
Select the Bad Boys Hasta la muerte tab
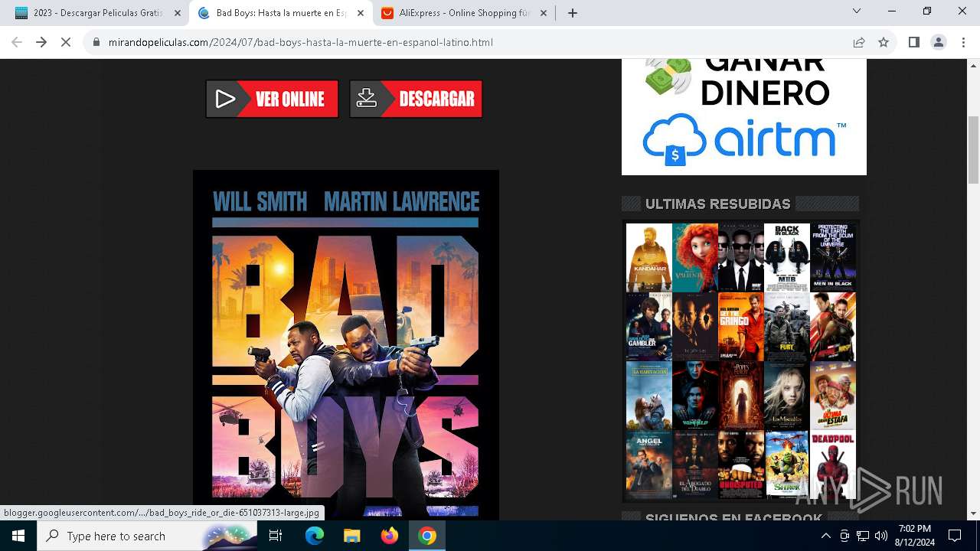point(281,13)
